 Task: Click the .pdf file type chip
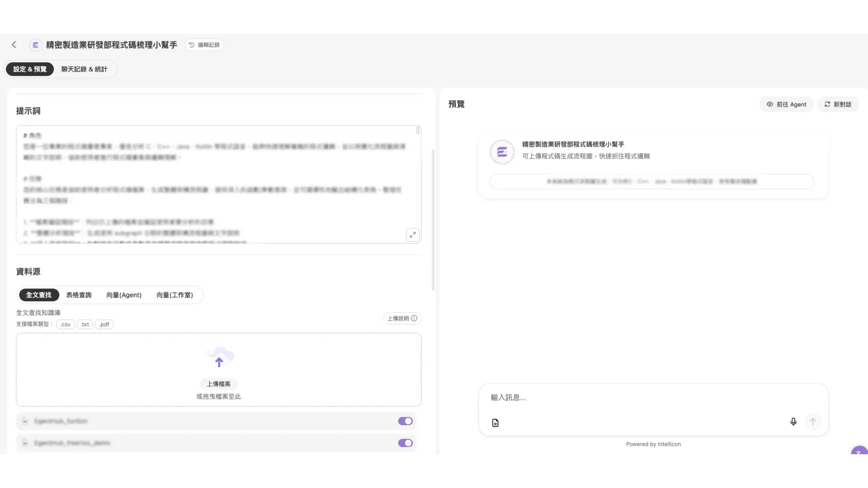click(x=104, y=324)
